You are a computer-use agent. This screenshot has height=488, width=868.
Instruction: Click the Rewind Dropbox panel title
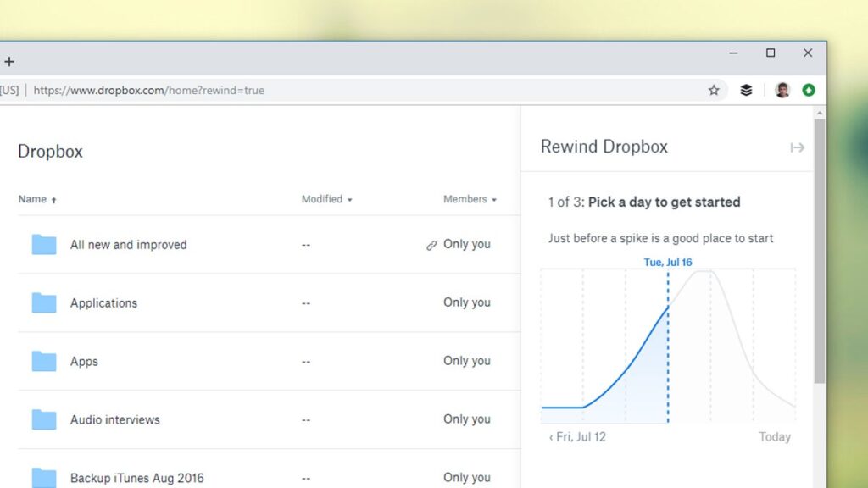pyautogui.click(x=604, y=147)
